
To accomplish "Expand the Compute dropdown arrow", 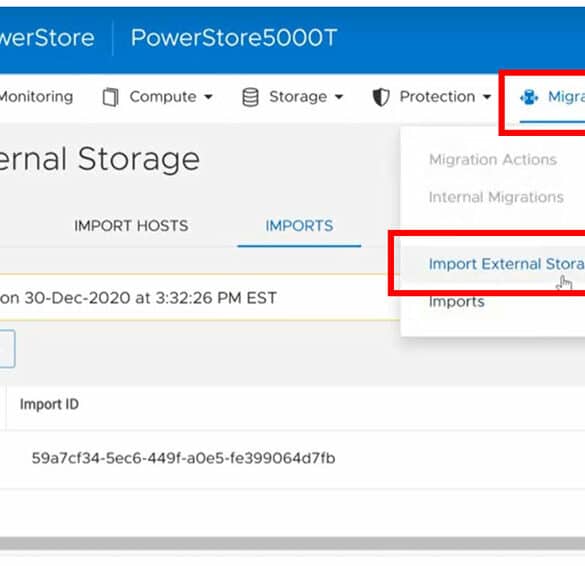I will [209, 97].
